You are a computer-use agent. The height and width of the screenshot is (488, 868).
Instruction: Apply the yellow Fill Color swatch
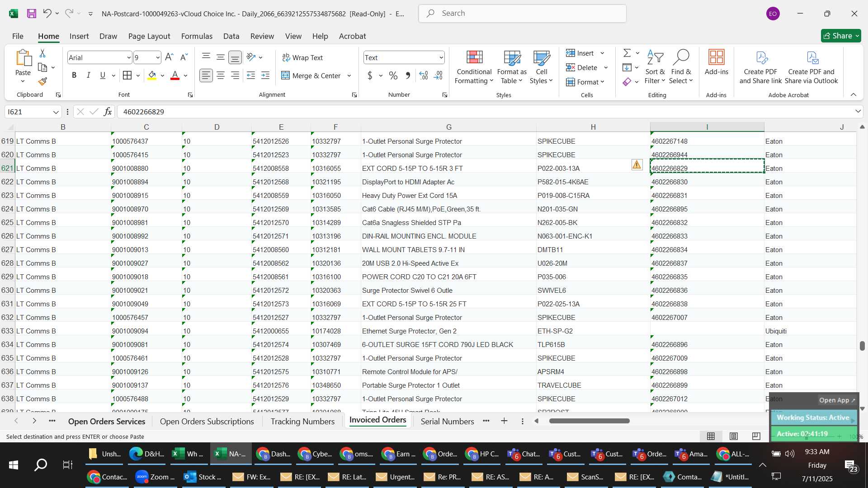pyautogui.click(x=152, y=75)
